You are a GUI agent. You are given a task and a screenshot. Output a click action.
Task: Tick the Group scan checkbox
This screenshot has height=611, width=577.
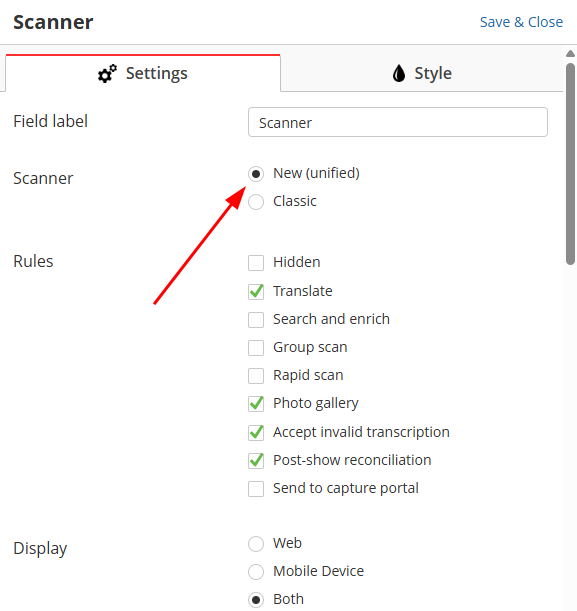(x=256, y=348)
